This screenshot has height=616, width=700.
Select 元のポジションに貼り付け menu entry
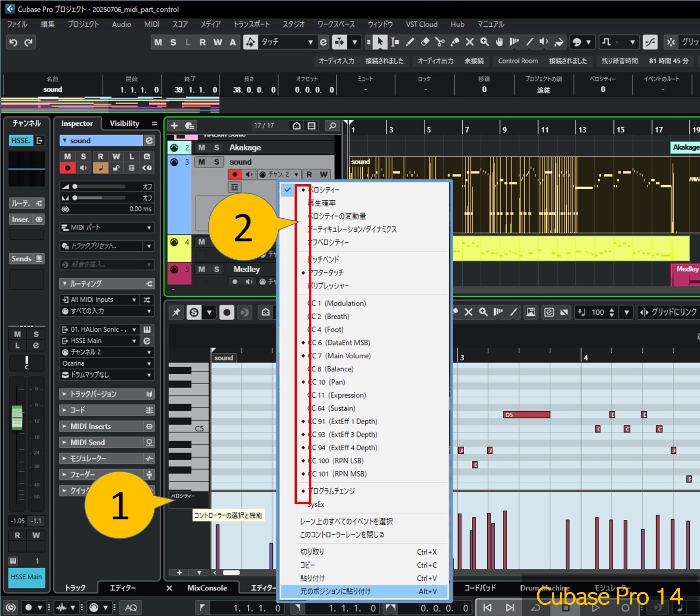[365, 591]
